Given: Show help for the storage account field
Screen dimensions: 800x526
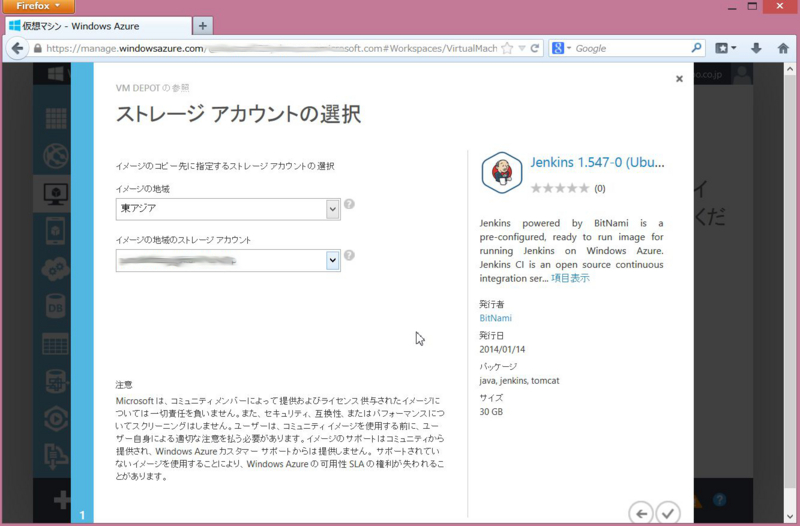Looking at the screenshot, I should (x=349, y=255).
